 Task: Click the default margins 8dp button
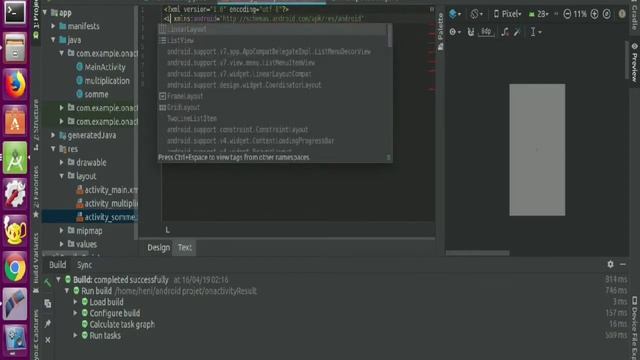[x=486, y=32]
